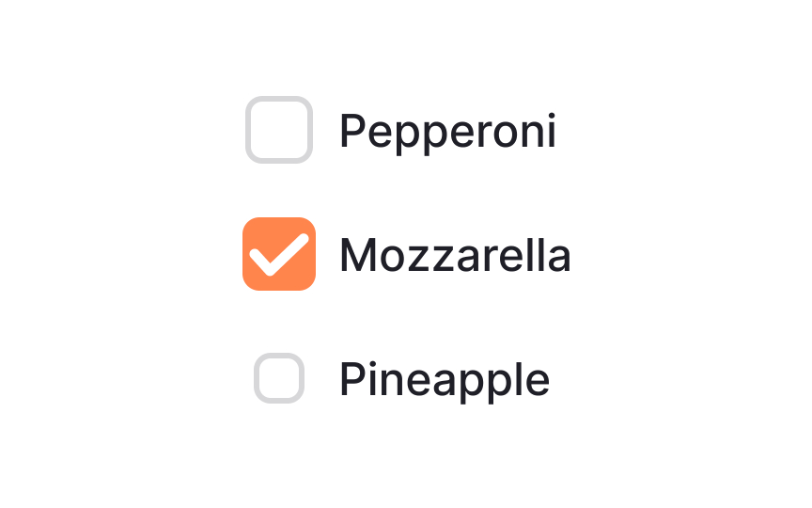812x508 pixels.
Task: Select the small empty box beside Pineapple
Action: 279,378
